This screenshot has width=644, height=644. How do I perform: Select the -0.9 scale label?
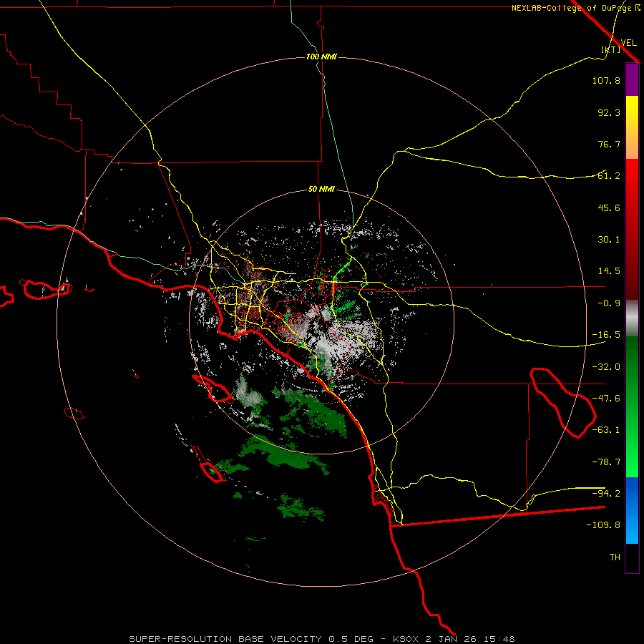609,303
